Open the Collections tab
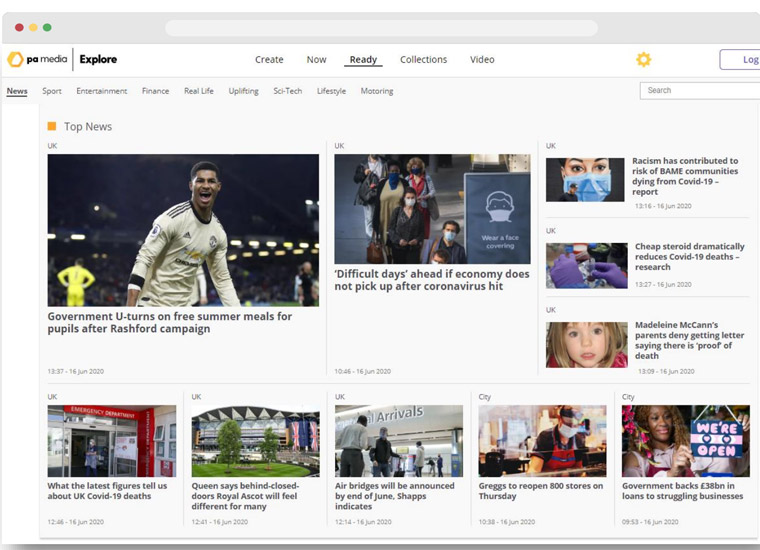 coord(423,59)
